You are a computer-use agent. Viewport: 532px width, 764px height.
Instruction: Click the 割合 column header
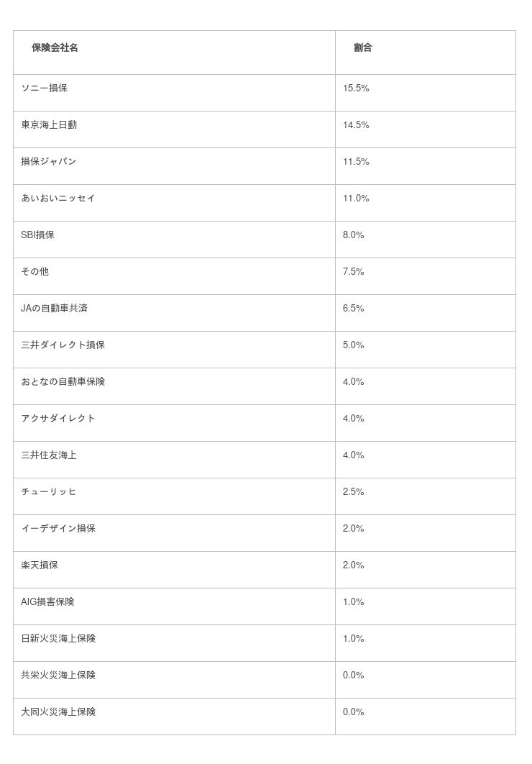(363, 48)
